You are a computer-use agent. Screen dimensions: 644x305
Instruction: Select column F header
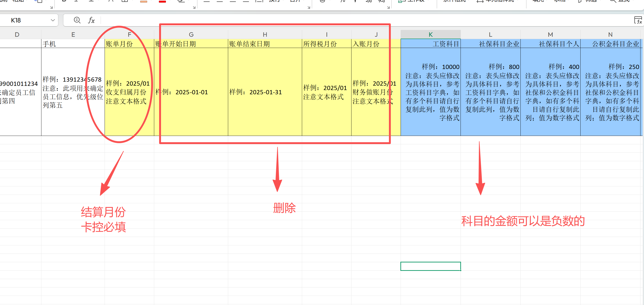pos(129,34)
